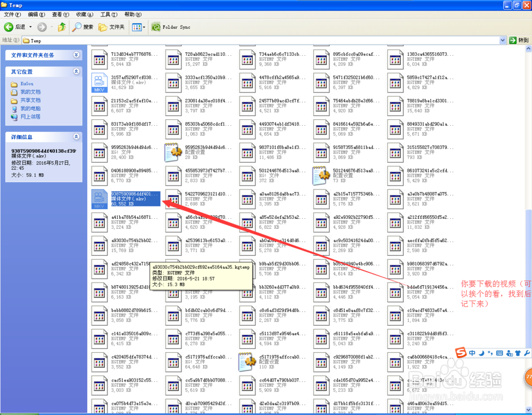Image resolution: width=532 pixels, height=415 pixels.
Task: Select KGTEMP file 85303ba5068cdcf1
Action: tap(198, 129)
